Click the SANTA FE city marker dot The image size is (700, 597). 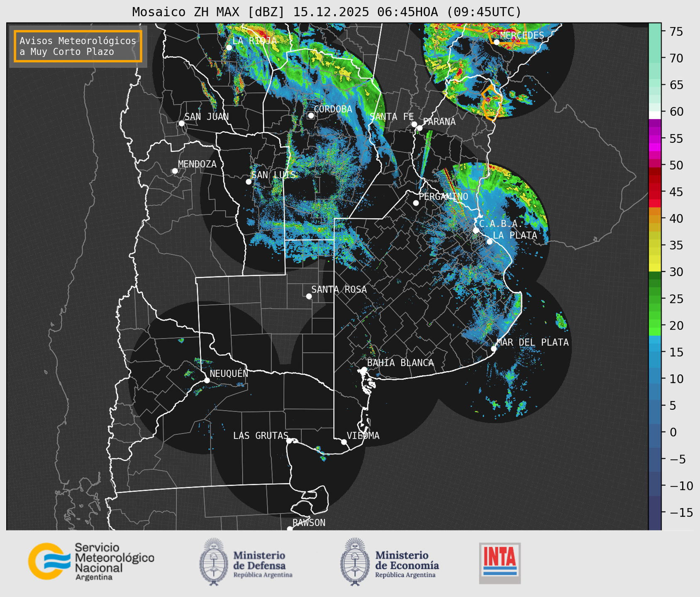click(x=414, y=124)
